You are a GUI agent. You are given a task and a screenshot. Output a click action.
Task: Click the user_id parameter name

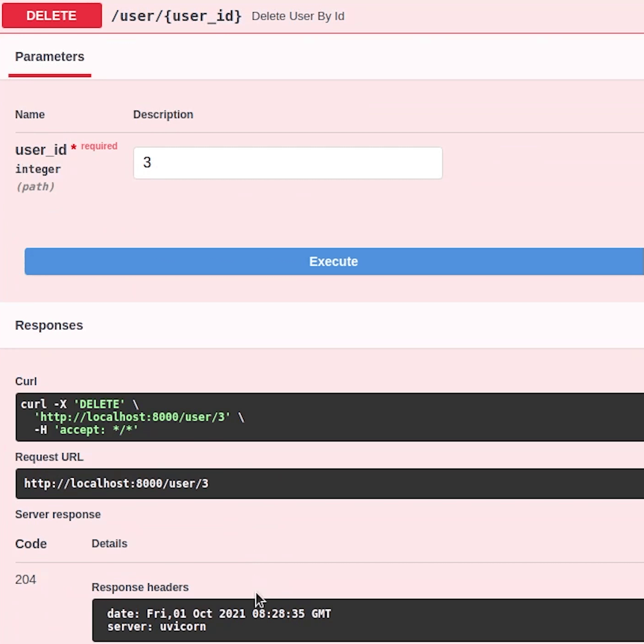[x=41, y=150]
